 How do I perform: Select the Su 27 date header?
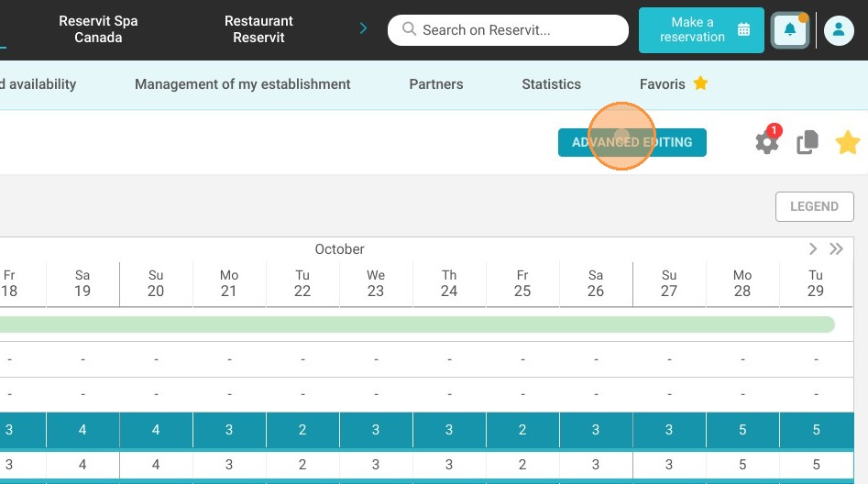[x=669, y=283]
